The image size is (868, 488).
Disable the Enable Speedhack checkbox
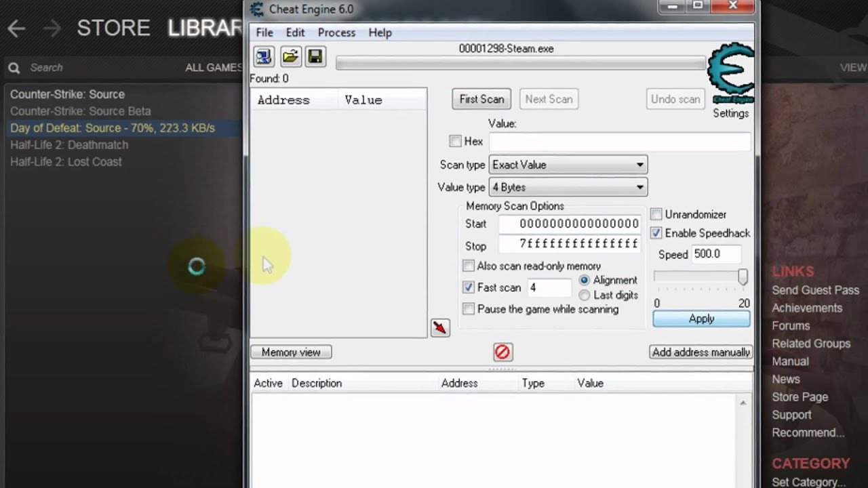click(x=656, y=232)
